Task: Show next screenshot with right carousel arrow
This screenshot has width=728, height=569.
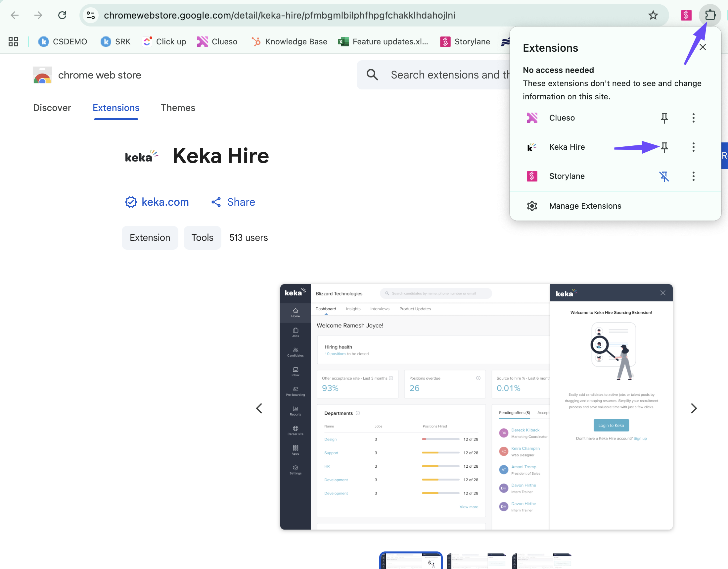Action: 694,408
